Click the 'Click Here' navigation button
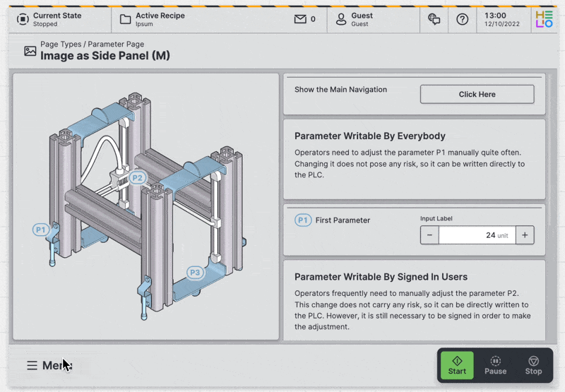Image resolution: width=565 pixels, height=392 pixels. (477, 94)
